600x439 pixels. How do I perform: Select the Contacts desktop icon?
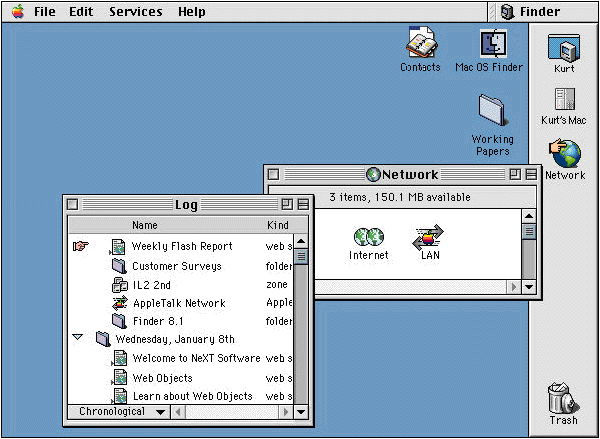pos(421,42)
